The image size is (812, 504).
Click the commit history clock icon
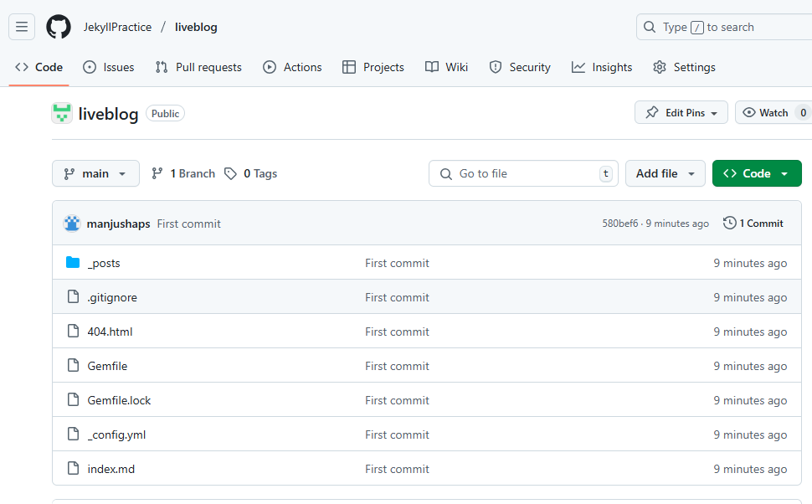pos(730,223)
